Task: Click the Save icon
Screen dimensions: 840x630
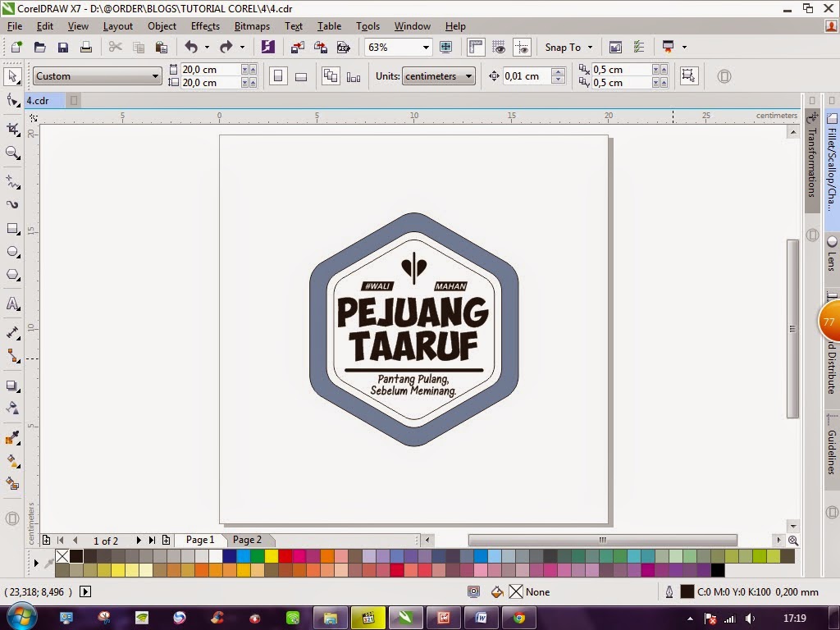Action: click(x=62, y=47)
